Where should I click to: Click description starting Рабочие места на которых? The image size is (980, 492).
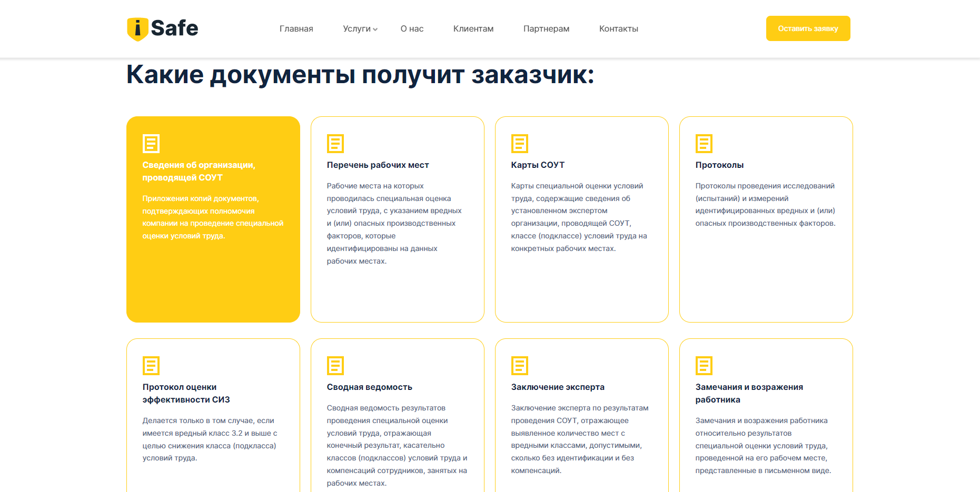(x=394, y=224)
